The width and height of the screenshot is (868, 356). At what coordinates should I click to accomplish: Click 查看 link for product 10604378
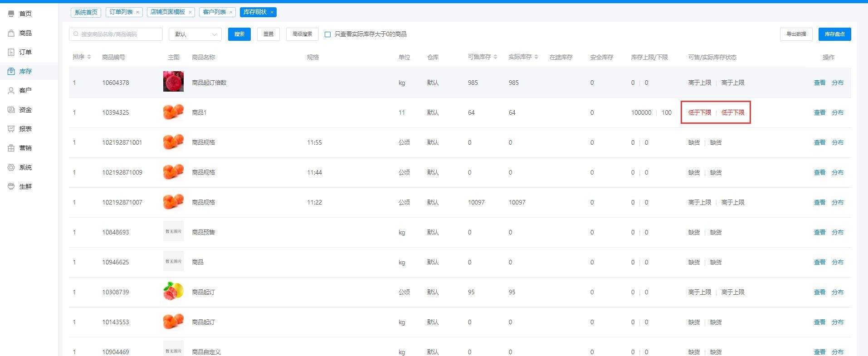click(819, 83)
